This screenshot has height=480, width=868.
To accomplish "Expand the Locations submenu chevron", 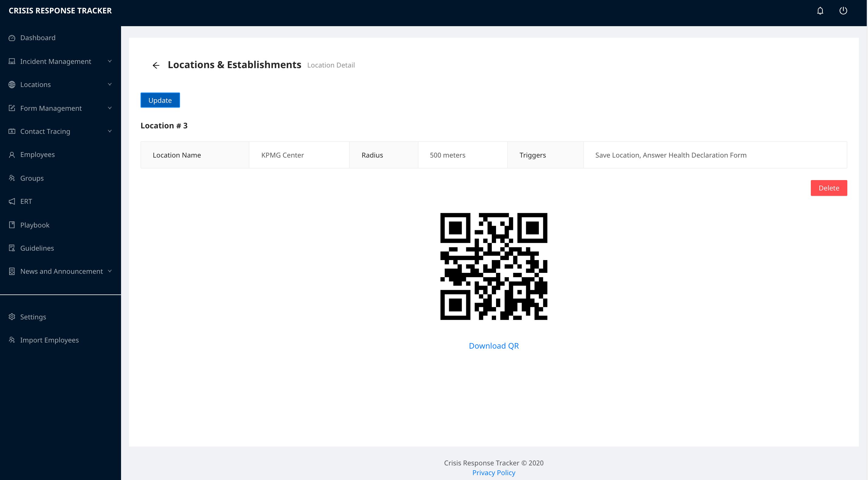I will (x=109, y=84).
